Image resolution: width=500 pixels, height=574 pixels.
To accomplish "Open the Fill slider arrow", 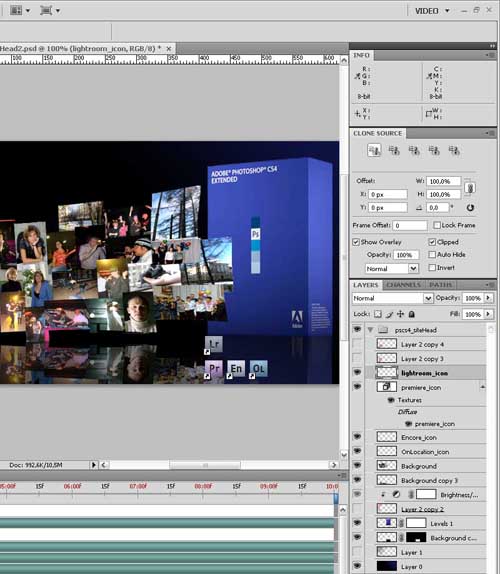I will [488, 314].
